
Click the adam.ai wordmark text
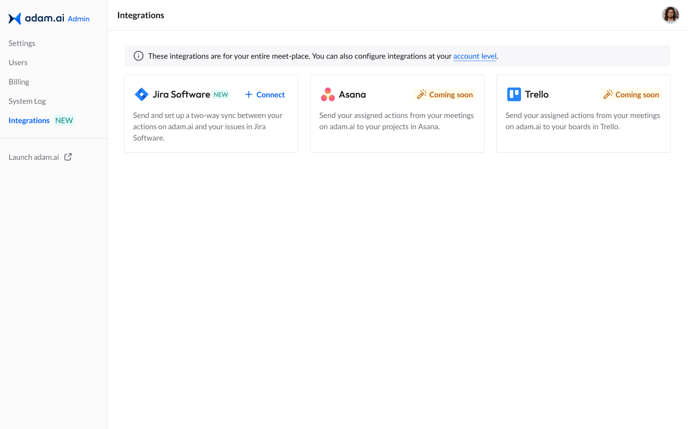(x=44, y=18)
